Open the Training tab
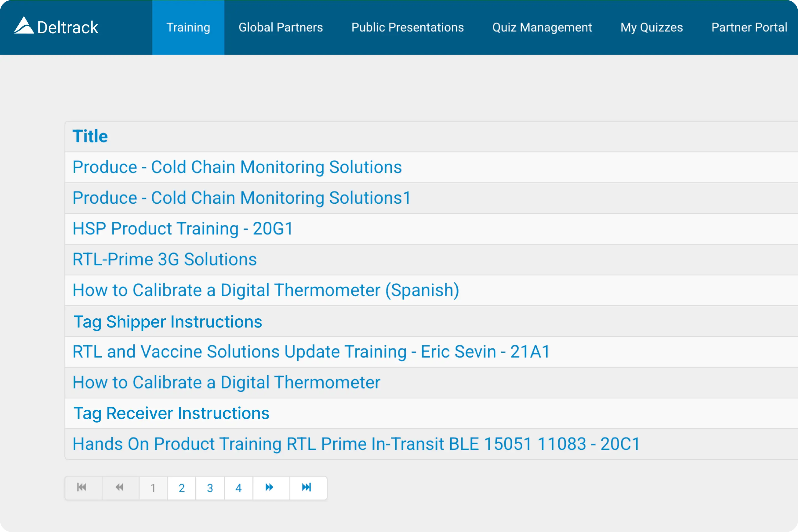This screenshot has width=798, height=532. point(188,27)
